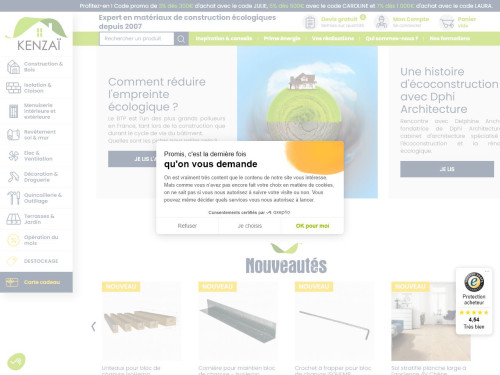Viewport: 500px width, 375px height.
Task: Click the Mon Compte user icon
Action: click(x=381, y=22)
